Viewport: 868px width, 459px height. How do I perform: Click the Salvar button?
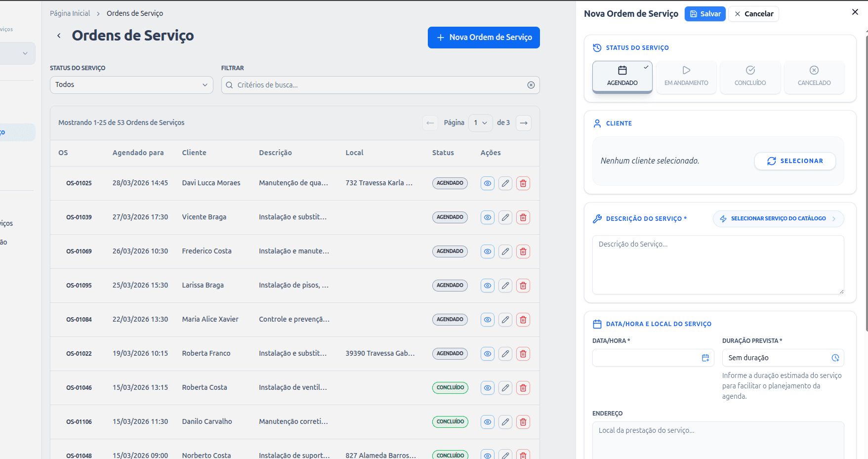tap(705, 14)
